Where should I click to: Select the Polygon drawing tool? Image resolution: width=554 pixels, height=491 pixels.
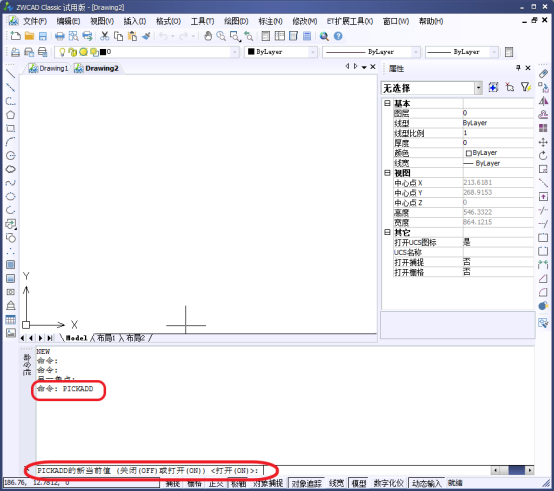tap(10, 115)
